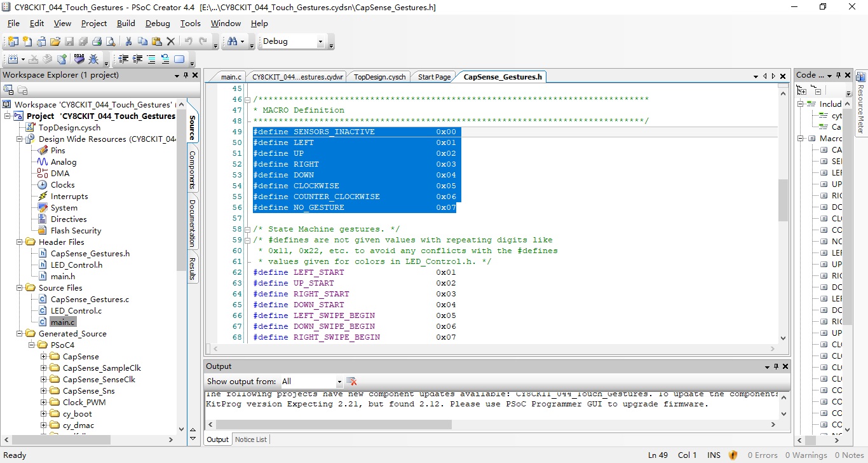This screenshot has width=868, height=463.
Task: Toggle auto-hide pin on Output panel
Action: point(776,366)
